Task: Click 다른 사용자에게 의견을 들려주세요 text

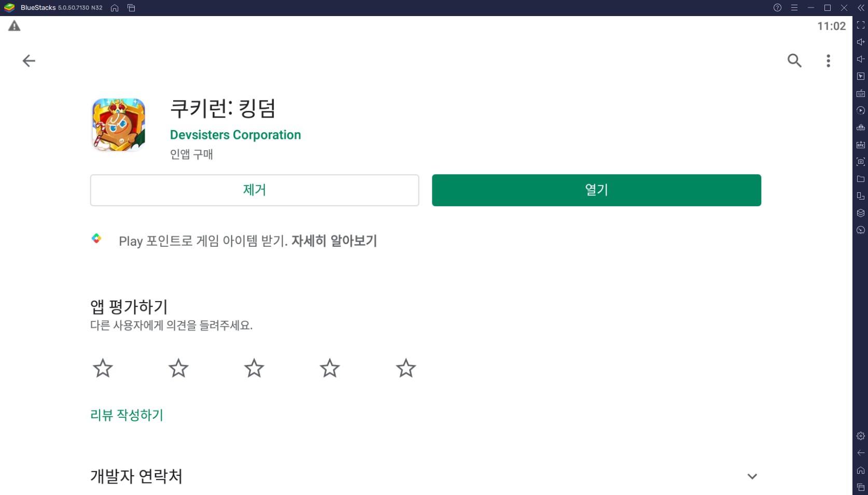Action: click(x=172, y=326)
